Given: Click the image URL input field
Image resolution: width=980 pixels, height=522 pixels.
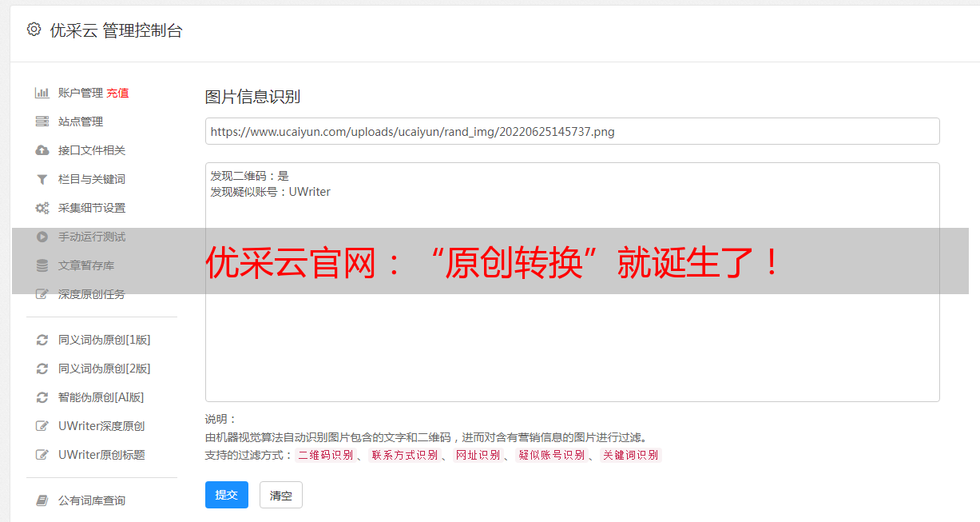Looking at the screenshot, I should [x=572, y=131].
